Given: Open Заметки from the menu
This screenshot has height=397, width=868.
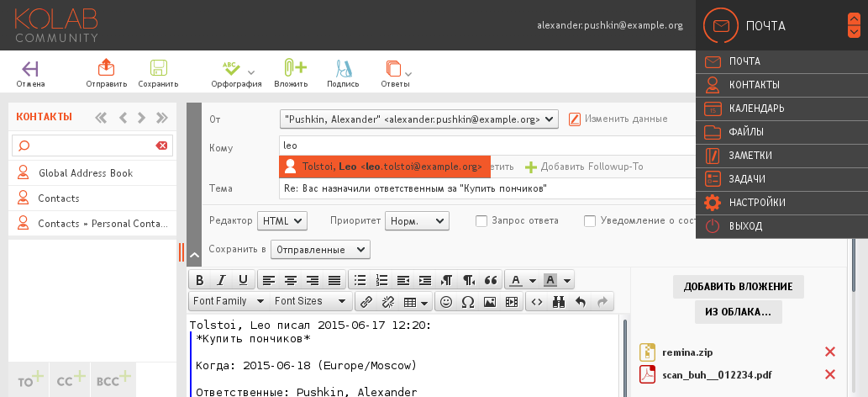Looking at the screenshot, I should coord(781,156).
